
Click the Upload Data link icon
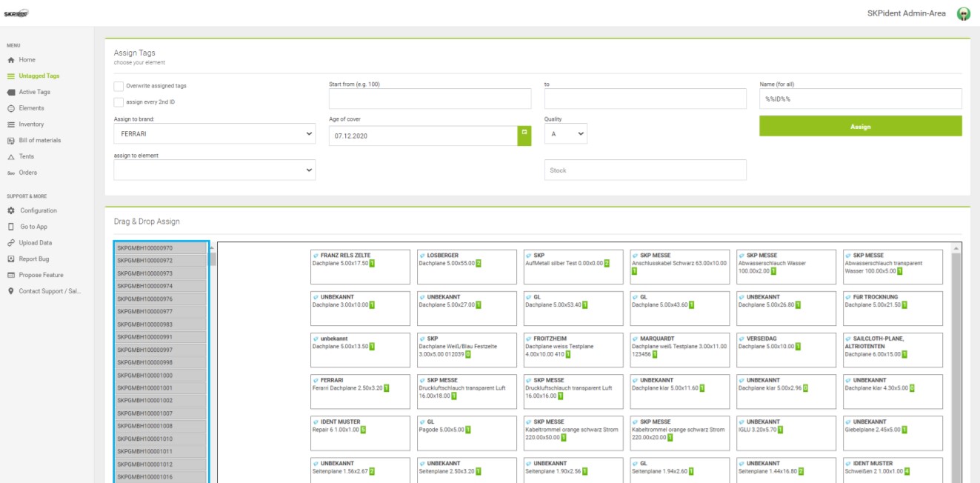click(x=10, y=243)
